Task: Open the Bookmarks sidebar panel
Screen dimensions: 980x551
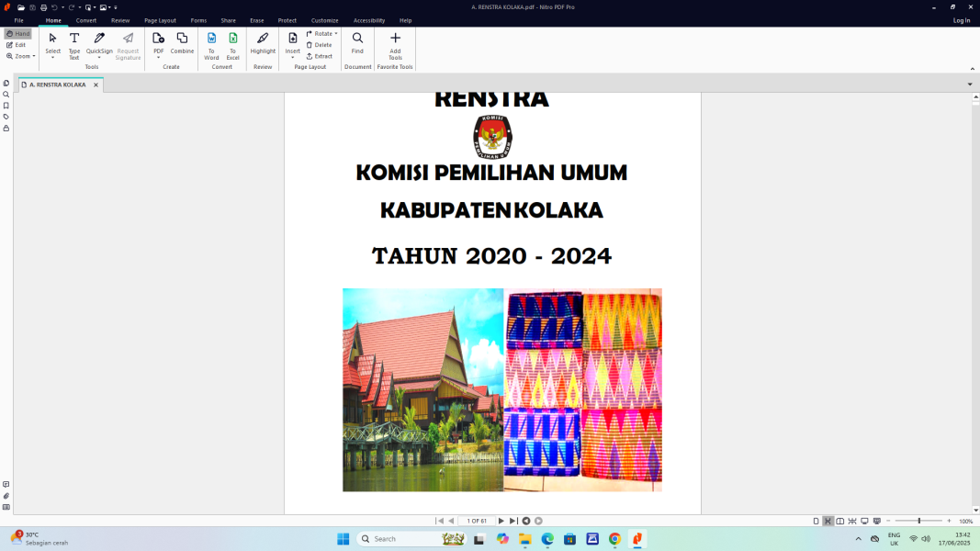Action: pos(6,106)
